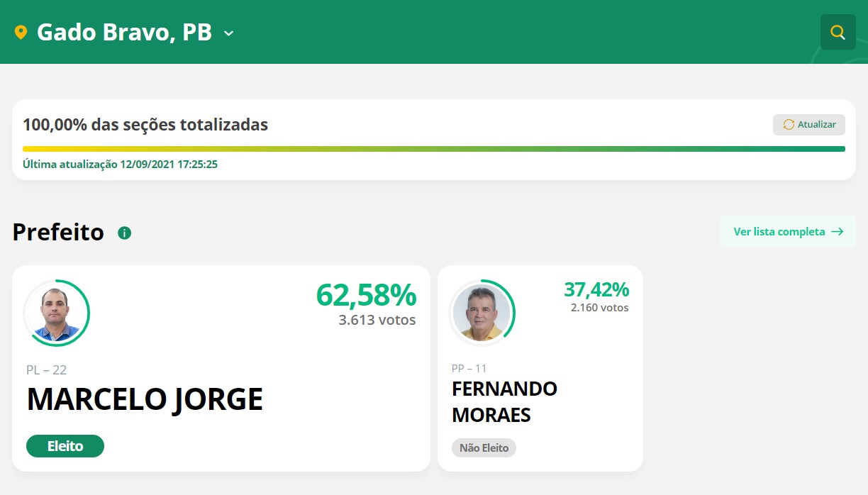Viewport: 868px width, 495px height.
Task: Click the 37,42% vote percentage
Action: [596, 289]
